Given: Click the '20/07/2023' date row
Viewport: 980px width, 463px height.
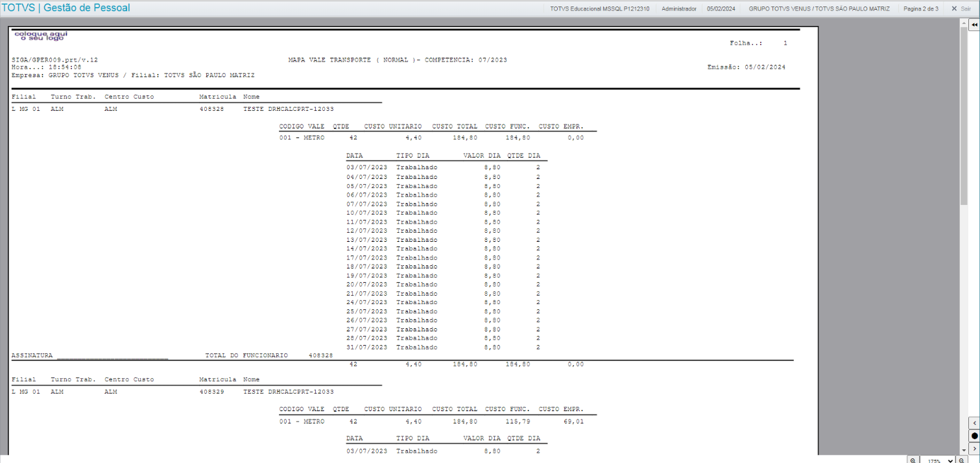Looking at the screenshot, I should (x=443, y=285).
